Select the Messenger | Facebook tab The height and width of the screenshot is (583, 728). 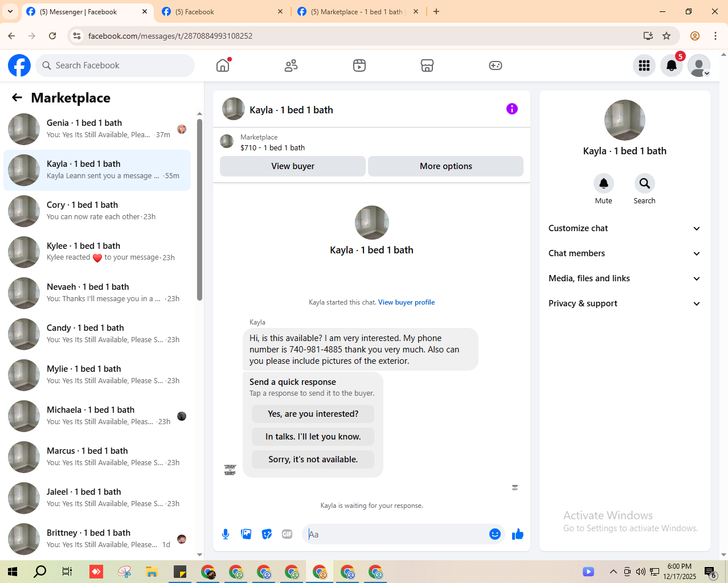click(87, 11)
